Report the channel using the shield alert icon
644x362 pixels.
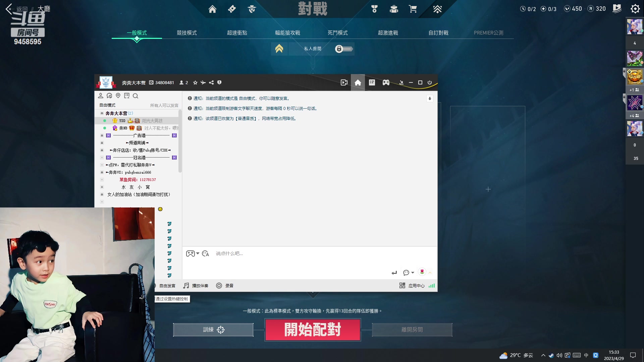pyautogui.click(x=219, y=82)
